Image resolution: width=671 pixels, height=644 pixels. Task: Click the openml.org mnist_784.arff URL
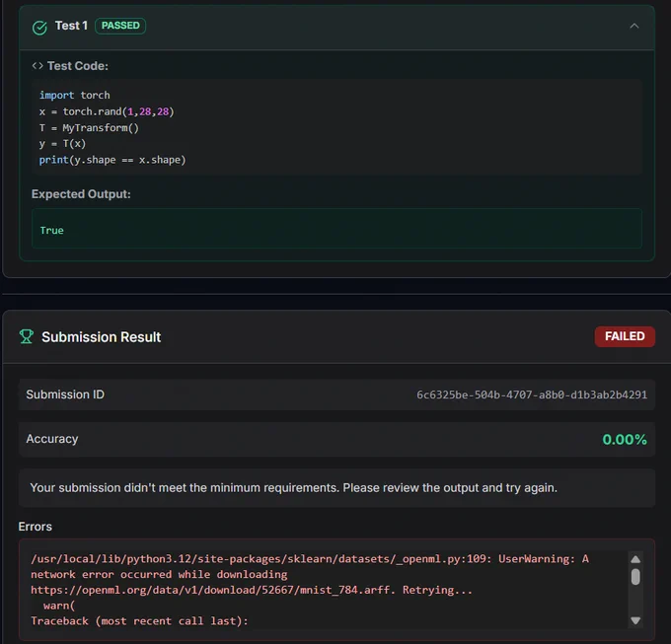(213, 590)
